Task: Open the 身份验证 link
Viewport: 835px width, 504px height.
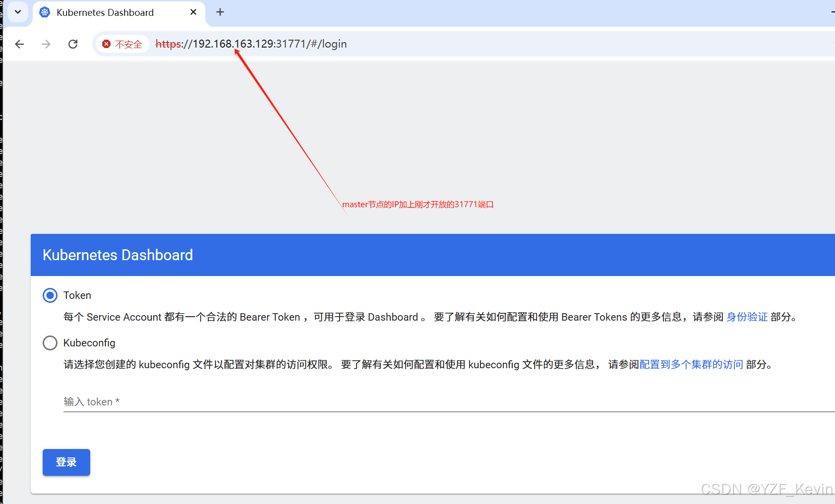Action: point(747,317)
